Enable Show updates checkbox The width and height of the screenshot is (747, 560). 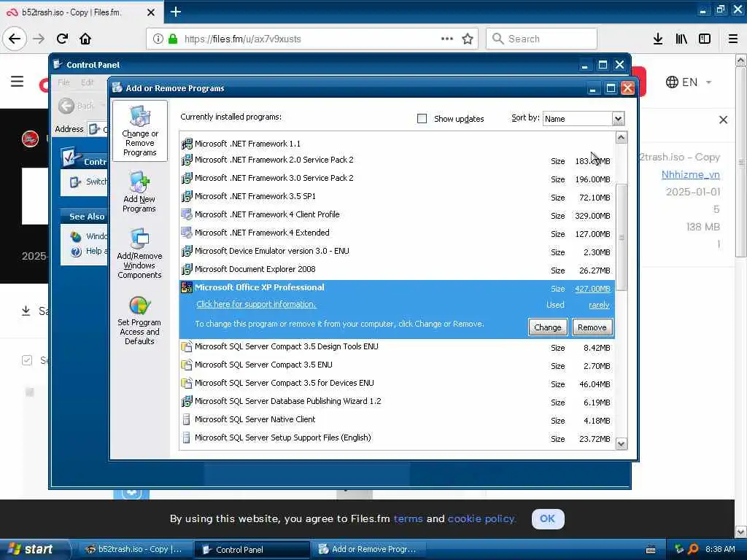point(422,119)
